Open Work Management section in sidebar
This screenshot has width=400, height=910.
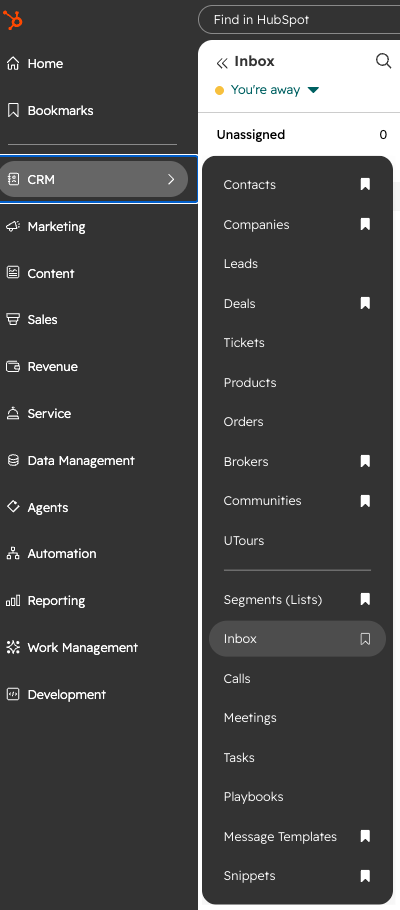[x=82, y=648]
